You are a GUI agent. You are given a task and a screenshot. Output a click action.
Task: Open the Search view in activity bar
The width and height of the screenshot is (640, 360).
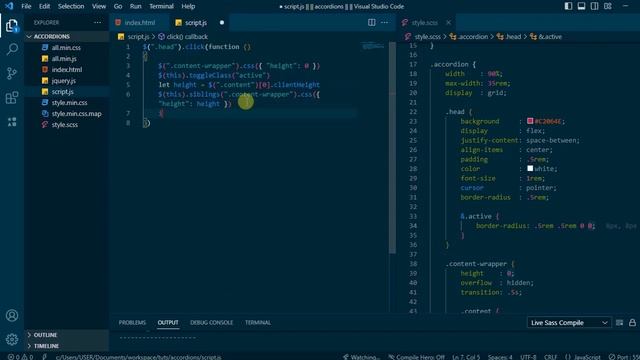[x=12, y=49]
